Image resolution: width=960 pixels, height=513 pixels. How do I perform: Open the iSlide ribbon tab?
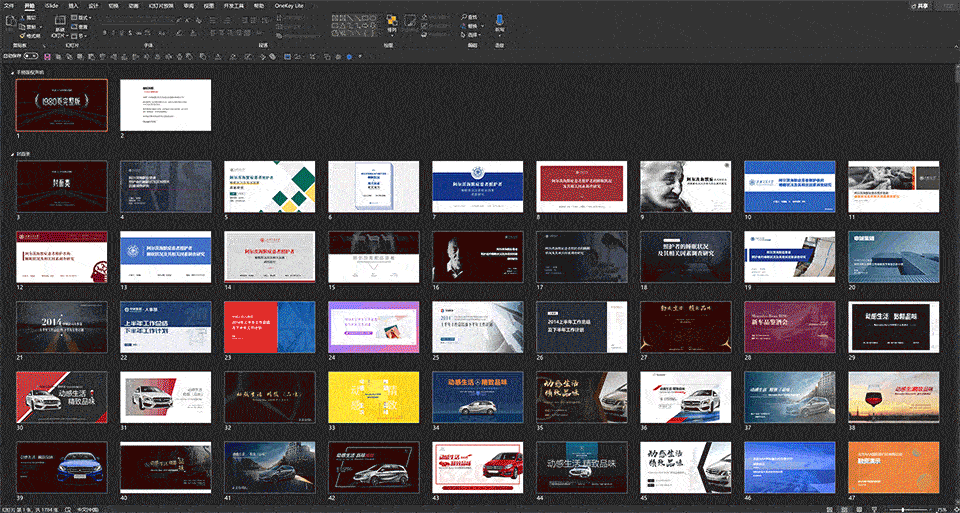click(52, 6)
